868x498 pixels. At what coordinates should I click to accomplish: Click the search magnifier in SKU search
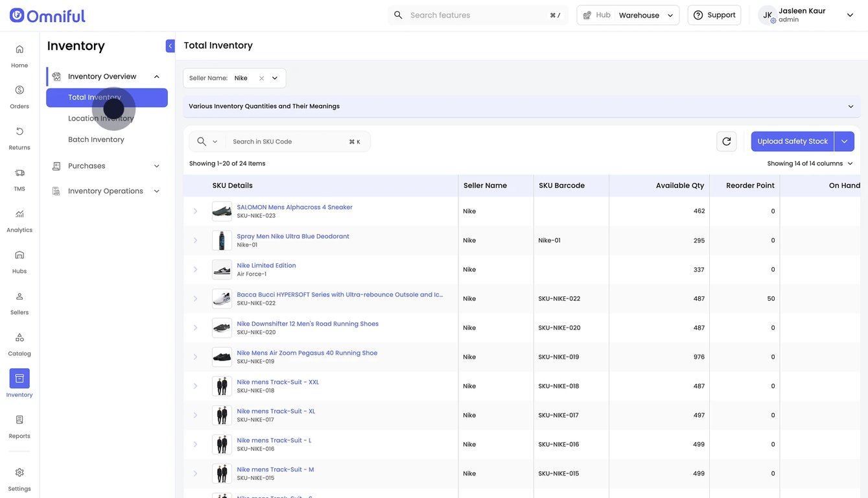point(202,141)
